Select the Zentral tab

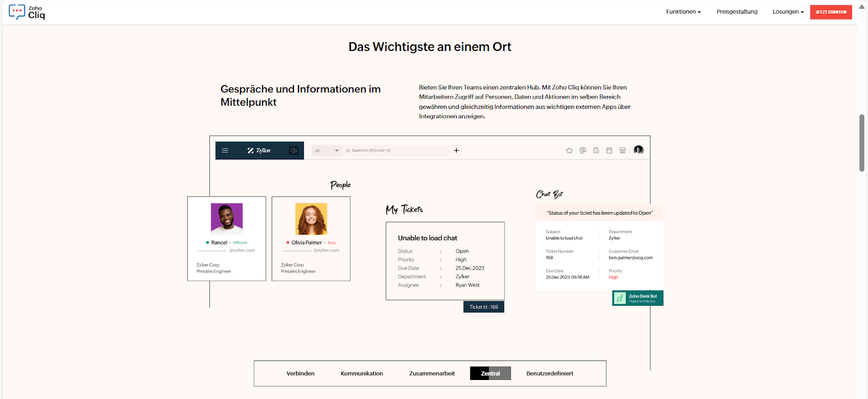point(490,374)
